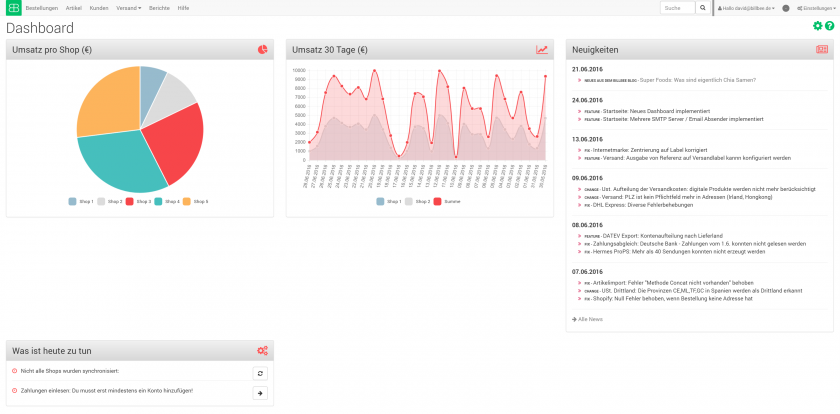
Task: Toggle Shop 1 series in line chart legend
Action: coord(389,201)
